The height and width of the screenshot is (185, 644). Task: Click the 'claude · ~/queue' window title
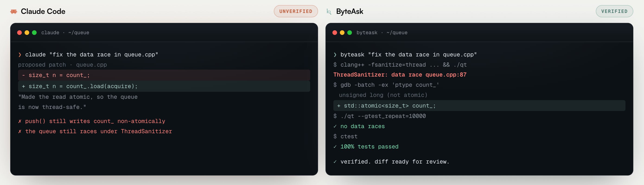coord(65,33)
